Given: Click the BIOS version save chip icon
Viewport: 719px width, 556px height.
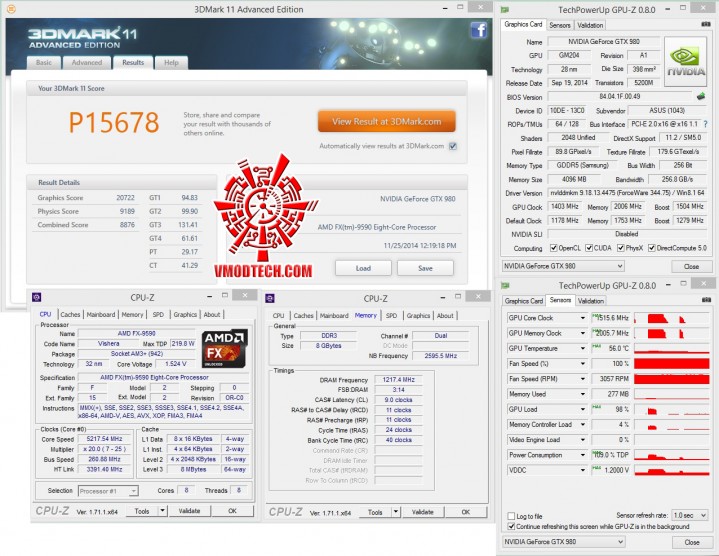Looking at the screenshot, I should 700,97.
